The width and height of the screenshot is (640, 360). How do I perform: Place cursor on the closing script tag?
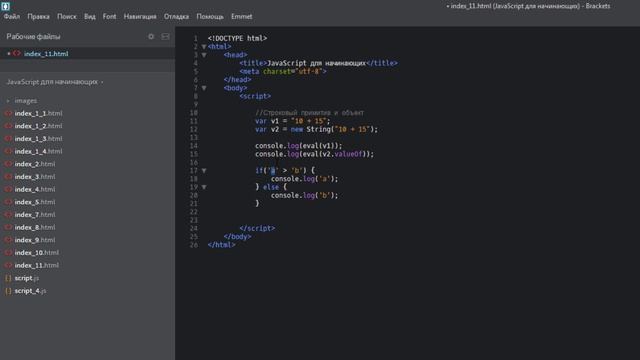point(257,228)
